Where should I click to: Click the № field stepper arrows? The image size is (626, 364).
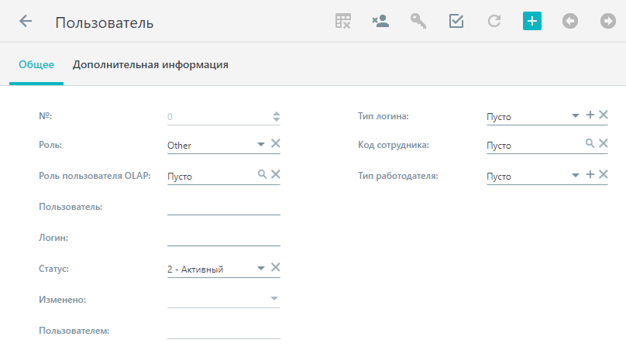[277, 116]
